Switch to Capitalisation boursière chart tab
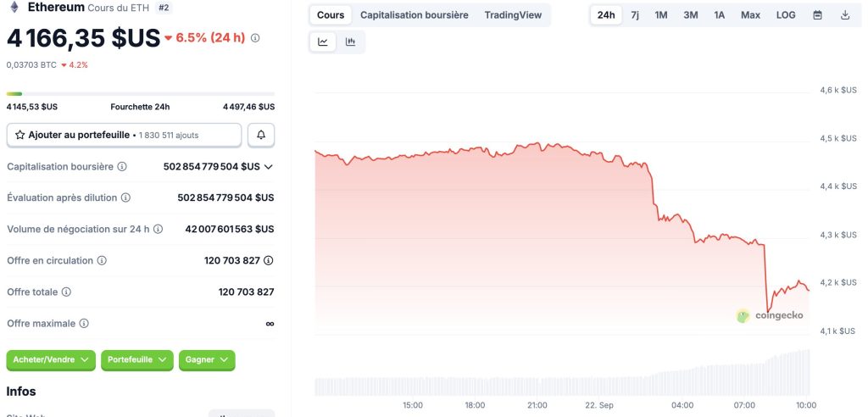868x417 pixels. pyautogui.click(x=414, y=15)
